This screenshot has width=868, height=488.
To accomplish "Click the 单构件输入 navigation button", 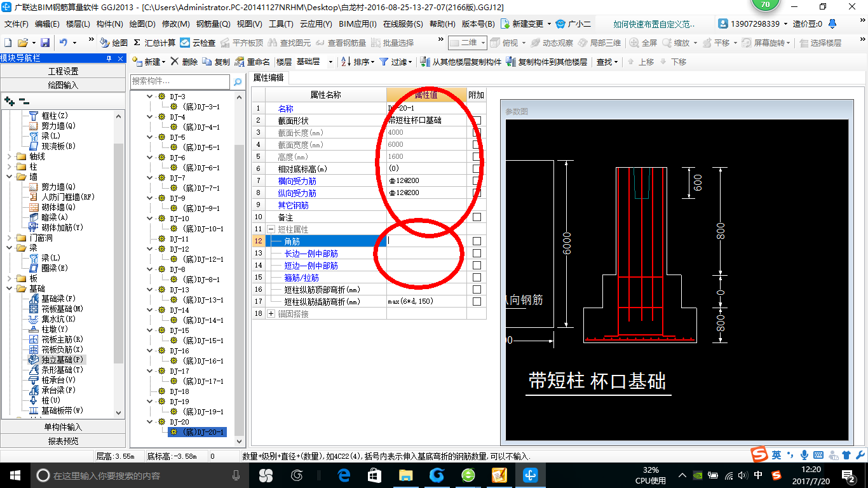I will pos(62,427).
